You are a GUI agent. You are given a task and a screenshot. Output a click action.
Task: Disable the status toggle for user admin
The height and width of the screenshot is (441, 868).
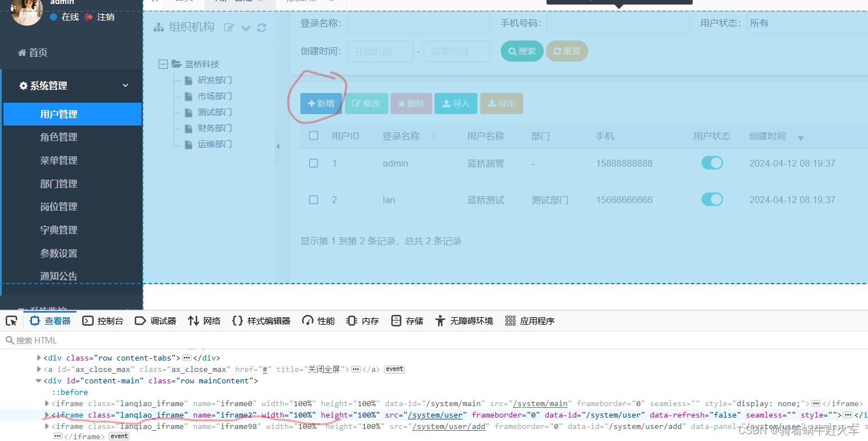tap(712, 163)
